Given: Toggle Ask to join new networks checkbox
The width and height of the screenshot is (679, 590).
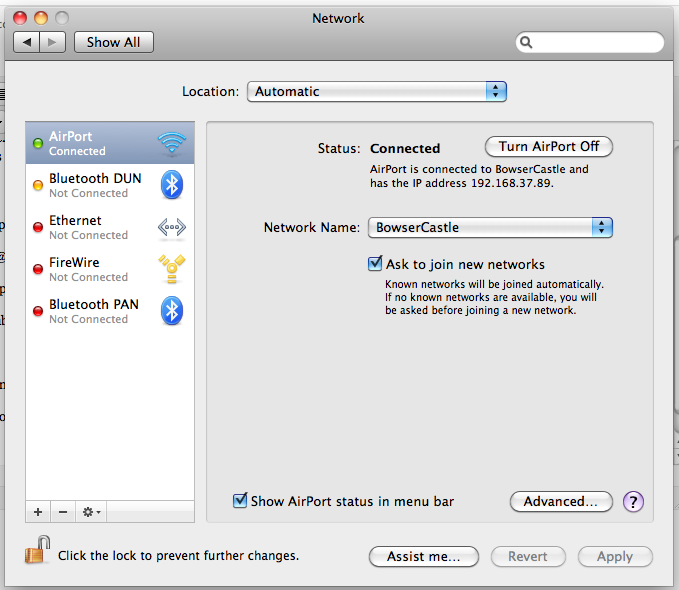Looking at the screenshot, I should click(x=375, y=263).
